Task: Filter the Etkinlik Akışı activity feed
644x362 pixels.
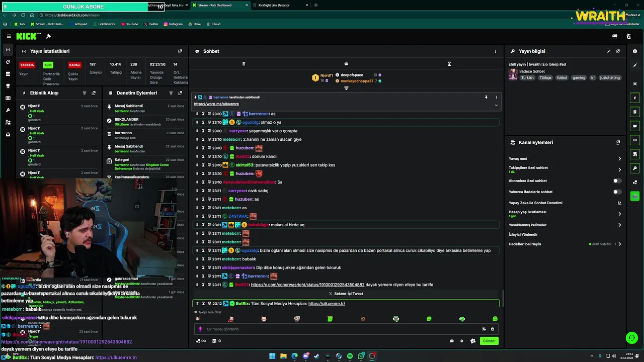Action: point(85,93)
